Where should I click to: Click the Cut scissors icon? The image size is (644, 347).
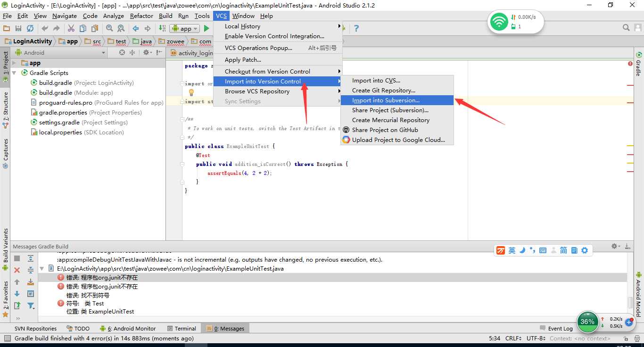point(71,29)
